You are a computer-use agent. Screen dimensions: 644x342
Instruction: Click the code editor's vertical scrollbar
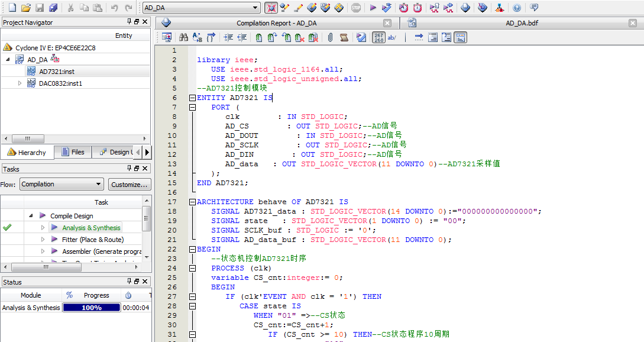click(640, 178)
